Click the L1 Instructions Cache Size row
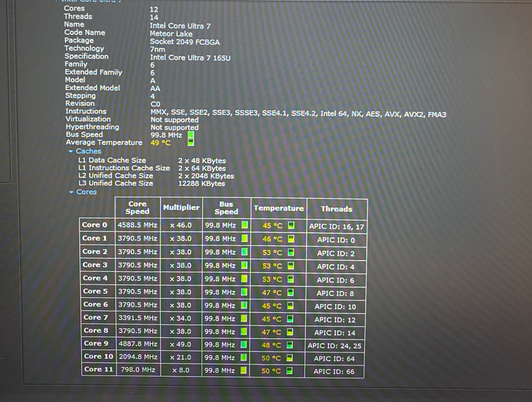This screenshot has height=402, width=532. click(152, 168)
